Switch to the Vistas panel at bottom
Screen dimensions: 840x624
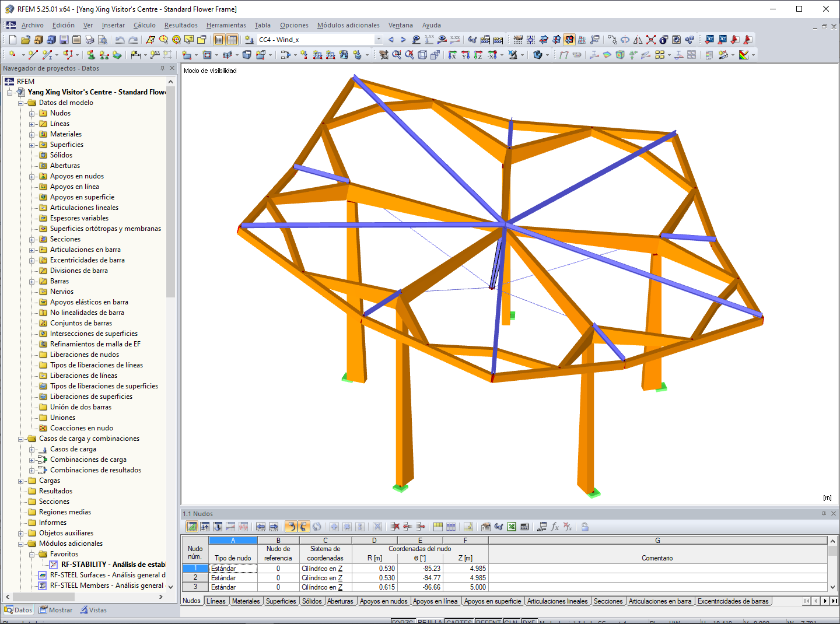(93, 610)
